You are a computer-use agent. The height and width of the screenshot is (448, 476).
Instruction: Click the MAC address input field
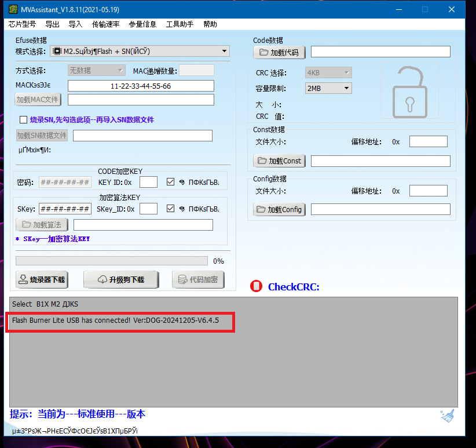click(141, 86)
